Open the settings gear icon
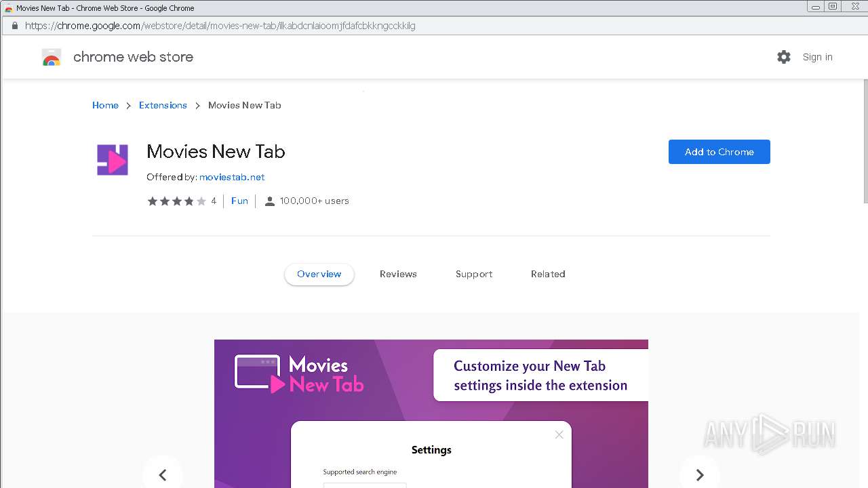This screenshot has height=488, width=868. coord(784,57)
